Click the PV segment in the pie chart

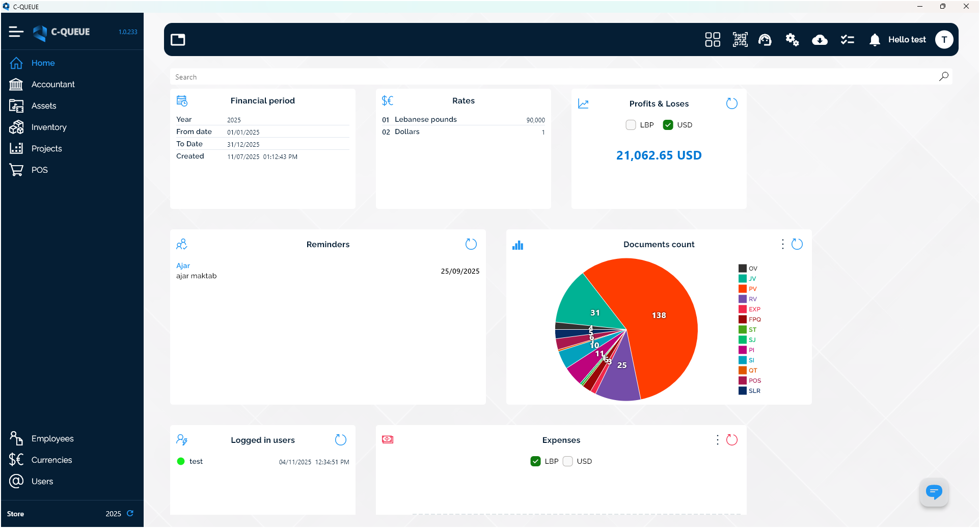pyautogui.click(x=660, y=315)
